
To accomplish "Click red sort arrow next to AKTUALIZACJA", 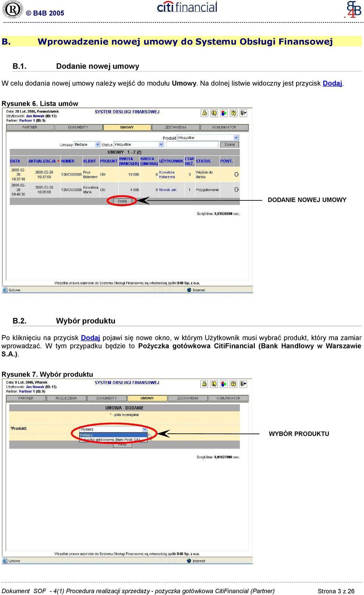I will tap(58, 161).
